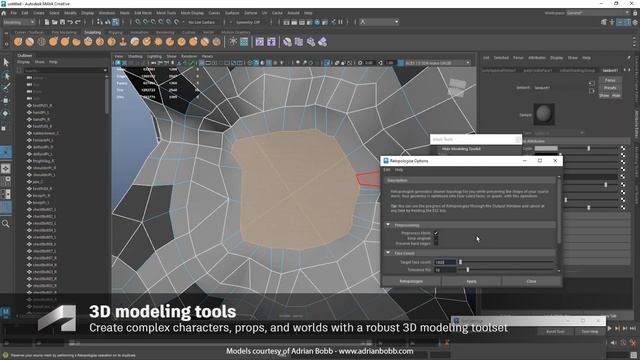640x360 pixels.
Task: Click Close in Retopologize Options
Action: click(x=531, y=281)
